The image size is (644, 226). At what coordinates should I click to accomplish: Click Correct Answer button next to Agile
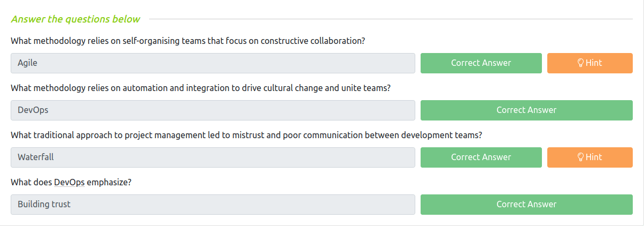480,63
